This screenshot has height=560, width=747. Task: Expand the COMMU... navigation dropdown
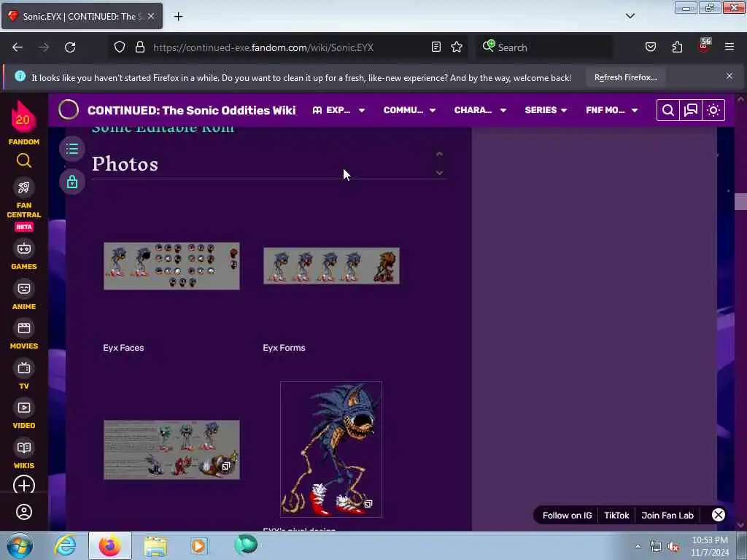(409, 110)
